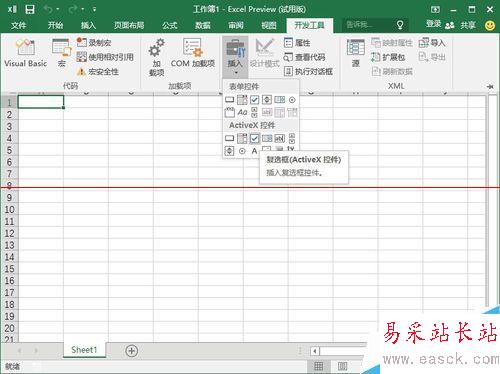This screenshot has width=500, height=374.
Task: Switch to the Data (数据) tab
Action: tap(203, 25)
